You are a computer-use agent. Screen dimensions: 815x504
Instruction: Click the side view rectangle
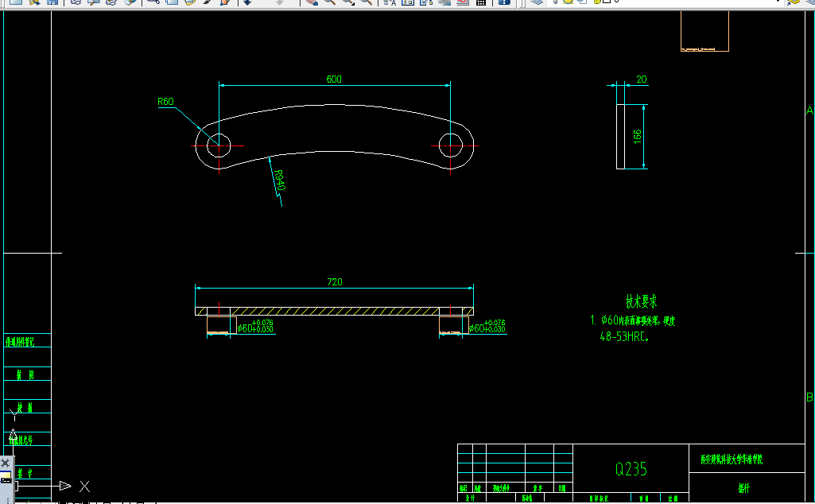point(621,137)
